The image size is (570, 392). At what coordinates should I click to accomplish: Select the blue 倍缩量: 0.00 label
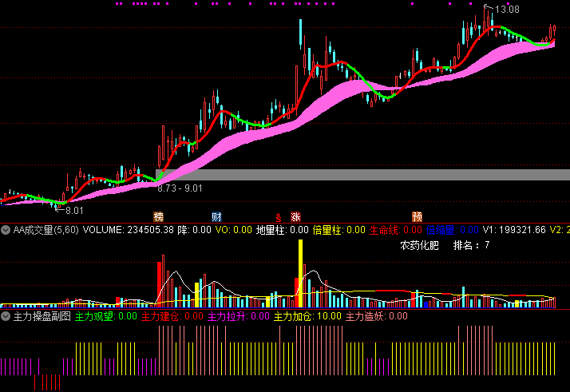(x=452, y=230)
